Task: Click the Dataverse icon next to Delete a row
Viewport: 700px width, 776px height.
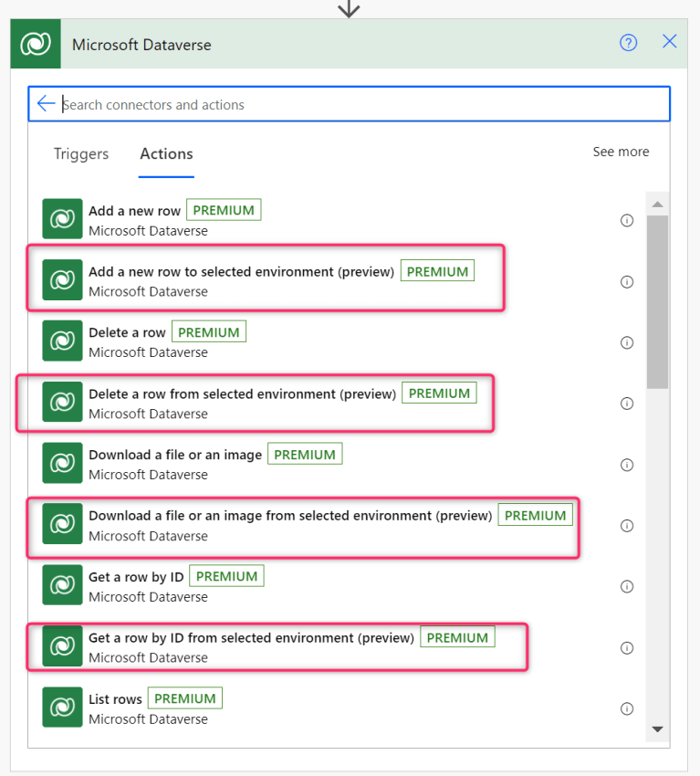Action: 61,341
